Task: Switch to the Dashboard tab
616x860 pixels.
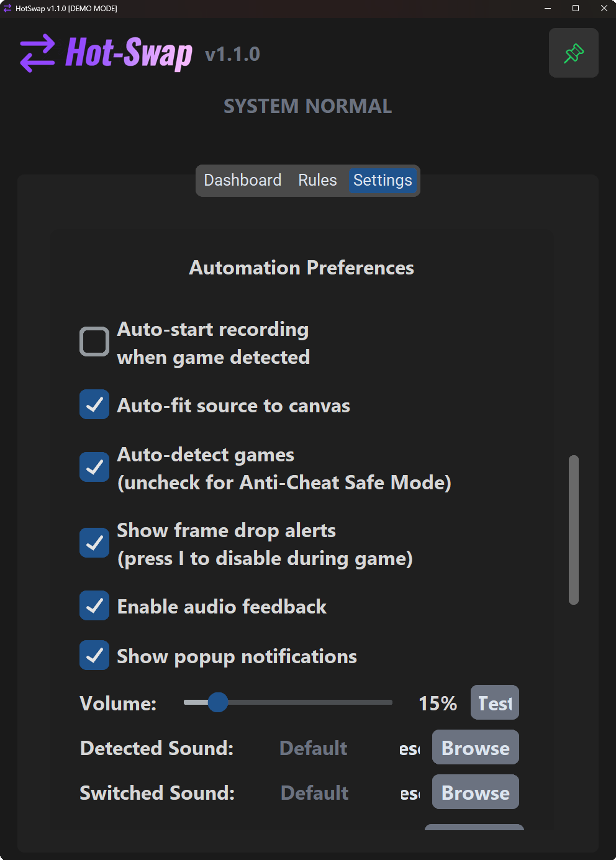Action: (242, 180)
